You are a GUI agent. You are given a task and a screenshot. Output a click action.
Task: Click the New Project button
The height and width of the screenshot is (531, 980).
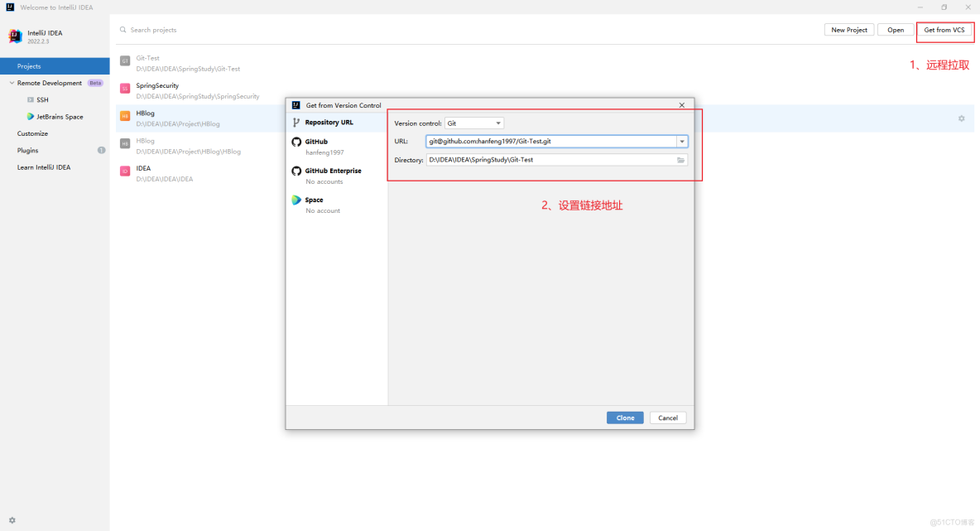(848, 29)
